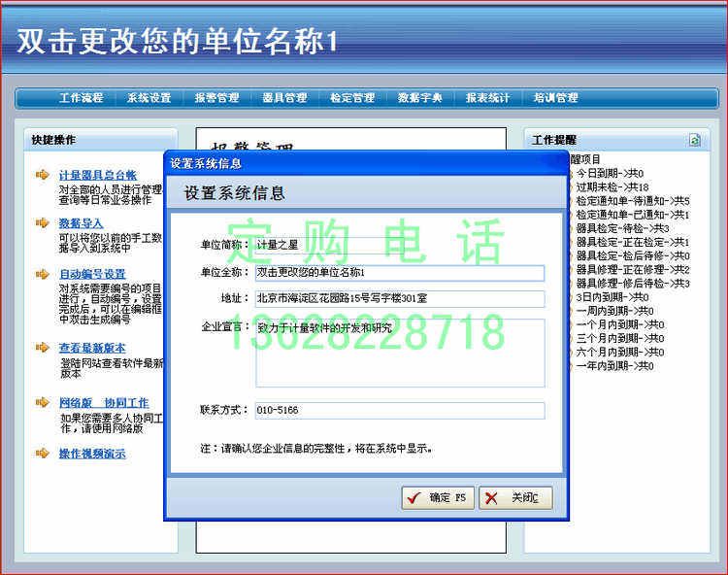Open the 报表统计 menu
The width and height of the screenshot is (728, 575).
(488, 98)
